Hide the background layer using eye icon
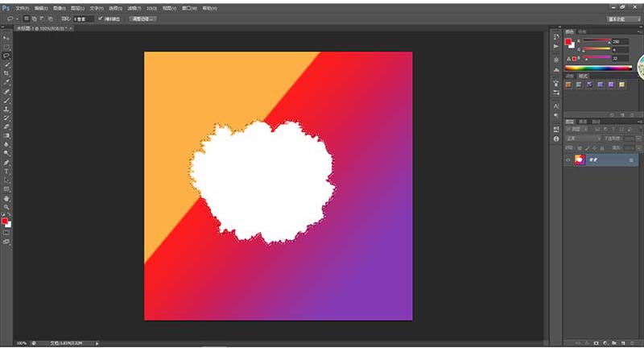Image resolution: width=644 pixels, height=348 pixels. 568,161
